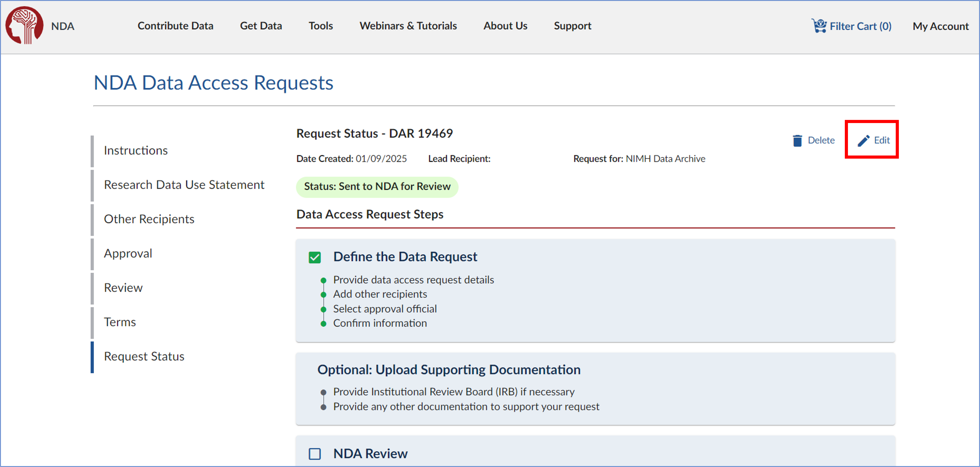Click the NDA home text link
Image resolution: width=980 pixels, height=467 pixels.
click(63, 26)
